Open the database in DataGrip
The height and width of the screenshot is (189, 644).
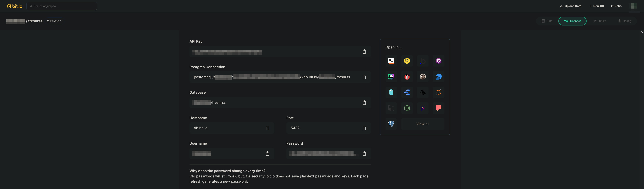pos(391,77)
